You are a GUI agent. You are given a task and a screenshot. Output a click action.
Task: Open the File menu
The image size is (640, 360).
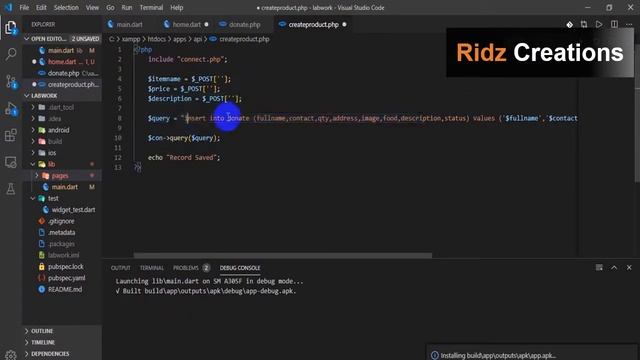[x=24, y=7]
